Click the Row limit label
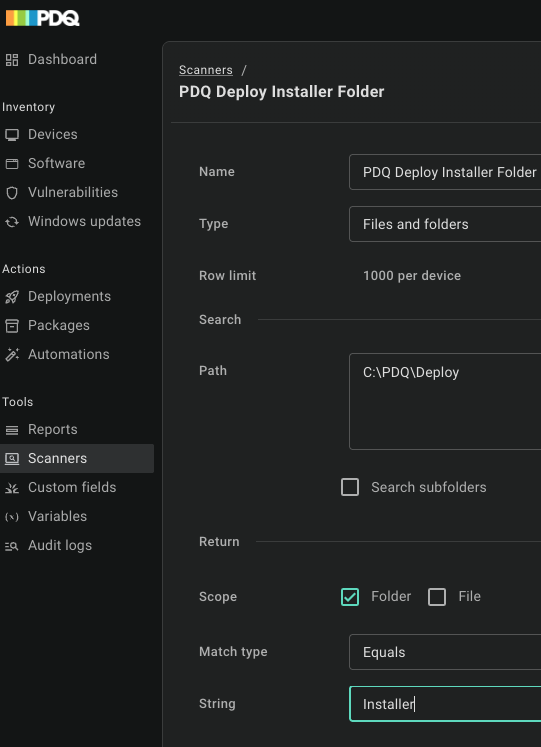541x747 pixels. [x=228, y=276]
